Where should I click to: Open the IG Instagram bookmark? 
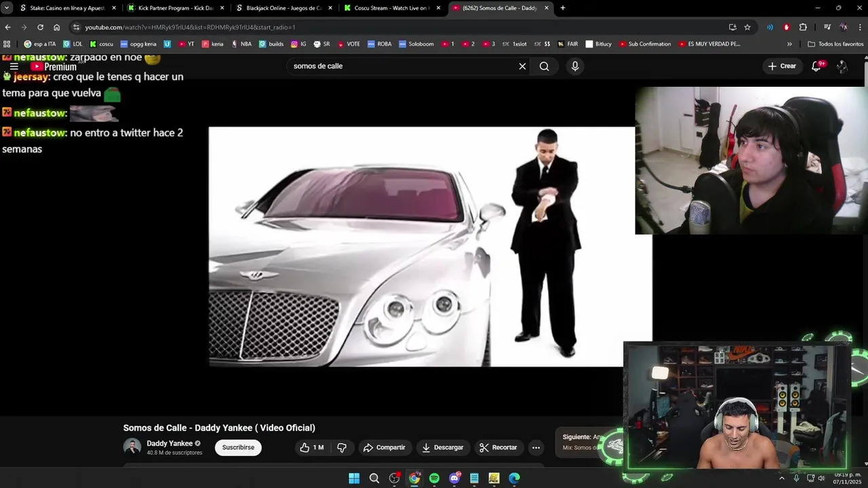pyautogui.click(x=298, y=44)
